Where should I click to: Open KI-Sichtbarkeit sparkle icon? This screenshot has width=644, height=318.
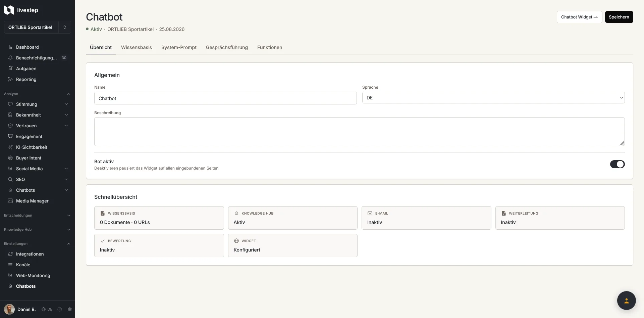[10, 147]
